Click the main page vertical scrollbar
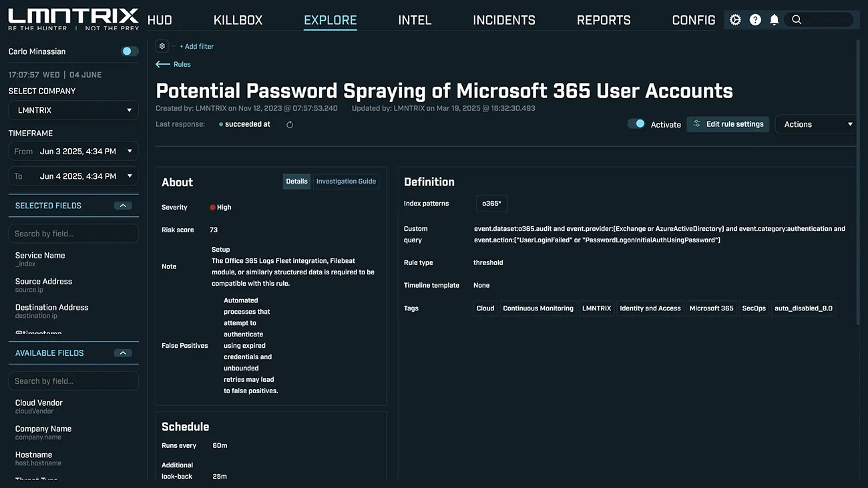Image resolution: width=868 pixels, height=488 pixels. tap(859, 184)
